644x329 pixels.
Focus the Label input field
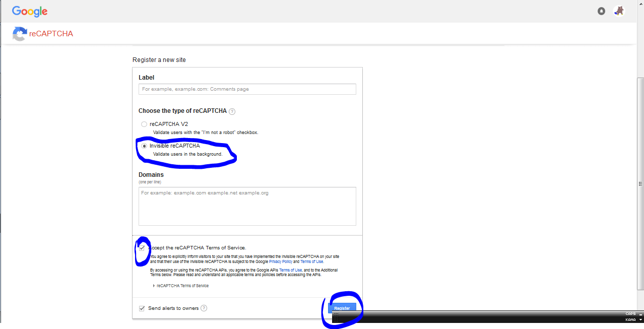(247, 89)
